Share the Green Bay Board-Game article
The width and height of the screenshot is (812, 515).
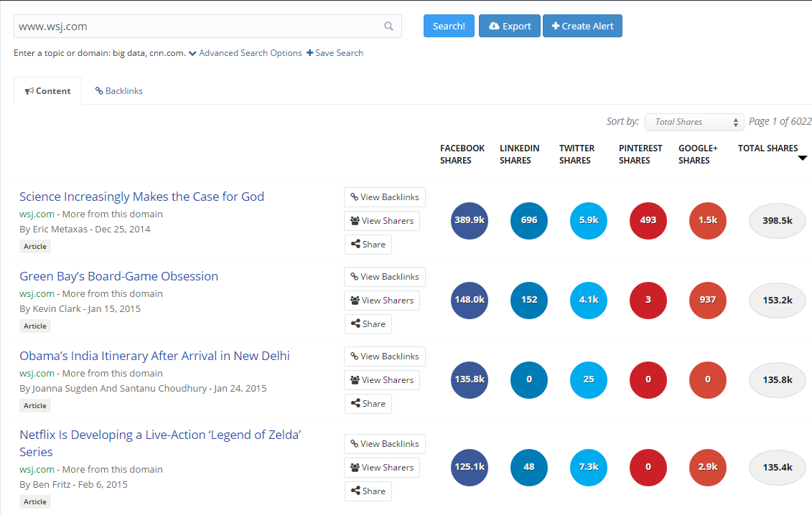368,324
